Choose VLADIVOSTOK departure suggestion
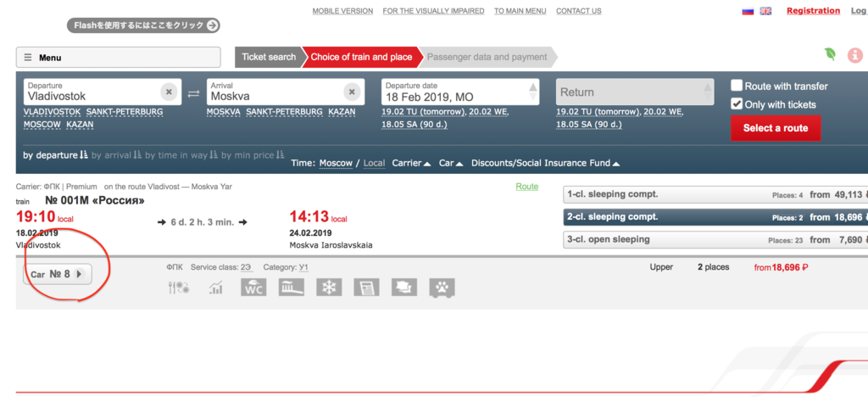 click(x=52, y=112)
